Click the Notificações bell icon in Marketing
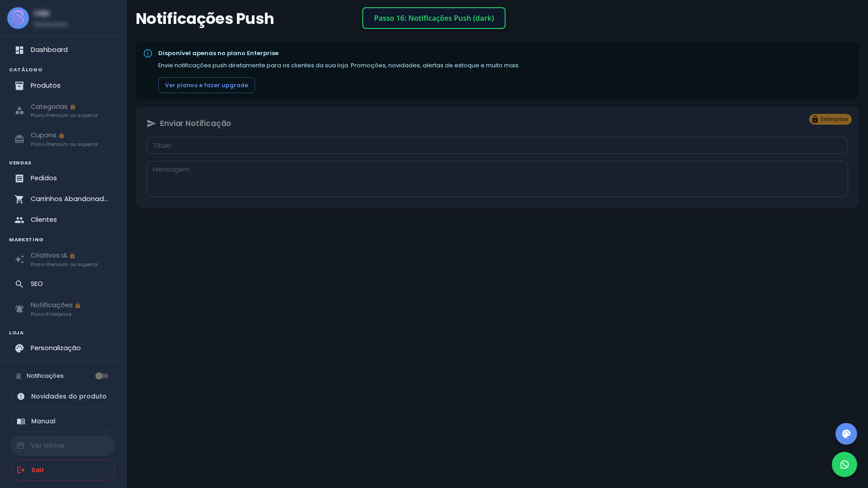 pos(19,309)
